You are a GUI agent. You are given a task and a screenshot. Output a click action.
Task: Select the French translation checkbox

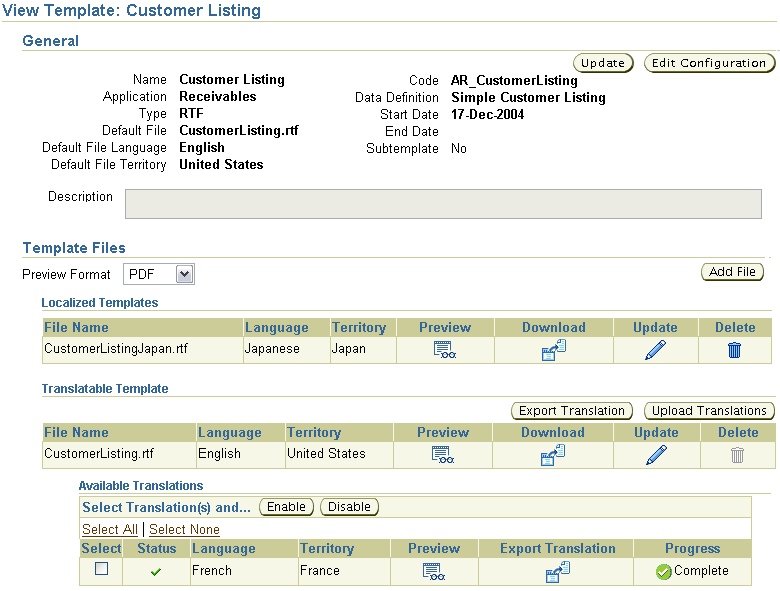coord(101,569)
